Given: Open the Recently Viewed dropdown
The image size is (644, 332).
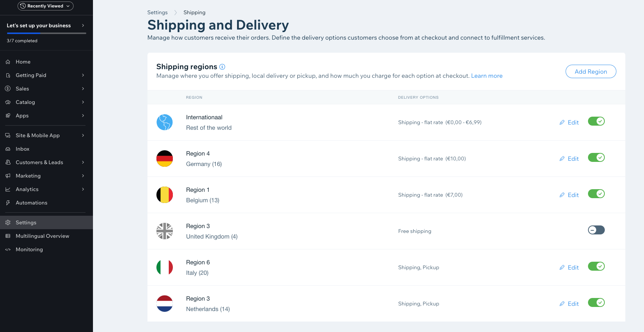Looking at the screenshot, I should click(x=46, y=6).
